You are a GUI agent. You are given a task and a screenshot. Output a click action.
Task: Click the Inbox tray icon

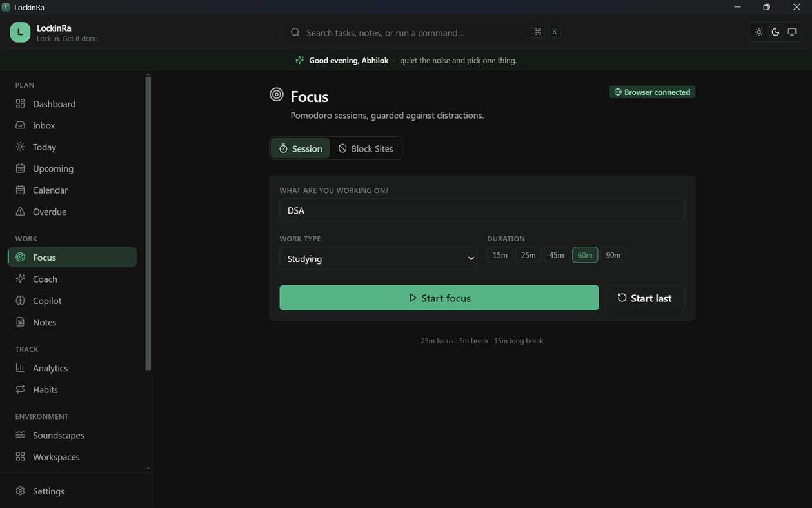(x=20, y=125)
